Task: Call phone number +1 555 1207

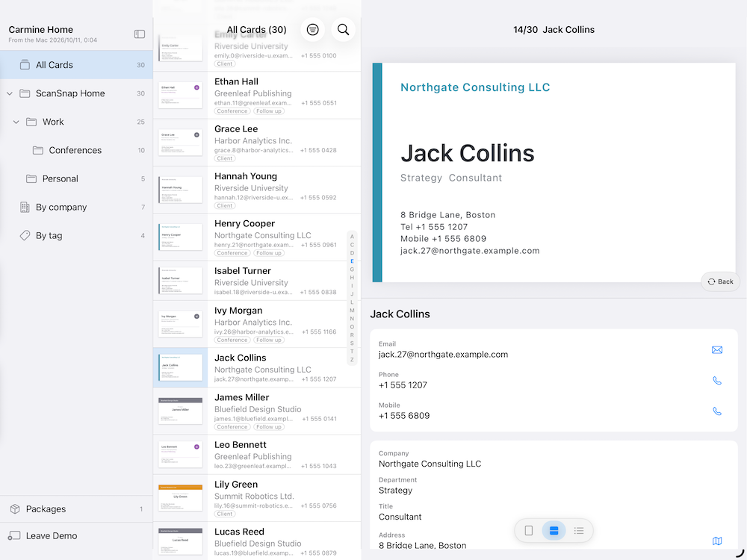Action: [717, 381]
